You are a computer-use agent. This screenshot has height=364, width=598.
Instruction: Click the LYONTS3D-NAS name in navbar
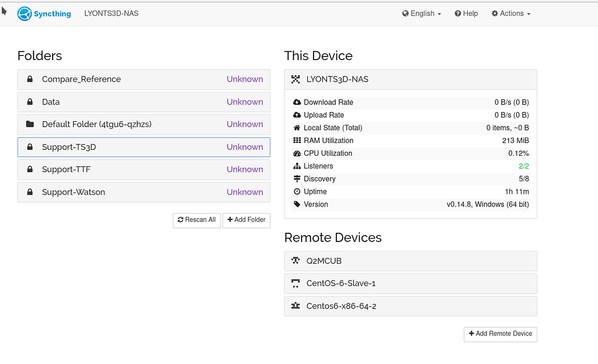point(112,13)
